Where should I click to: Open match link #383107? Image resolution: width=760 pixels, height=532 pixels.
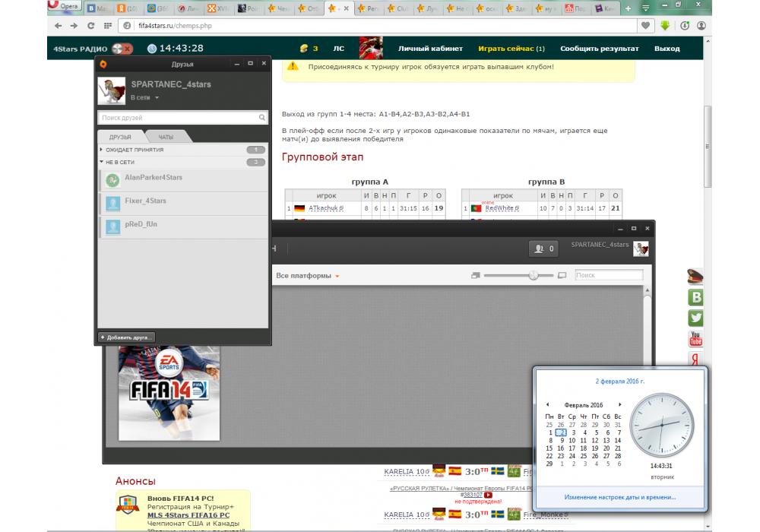point(472,495)
